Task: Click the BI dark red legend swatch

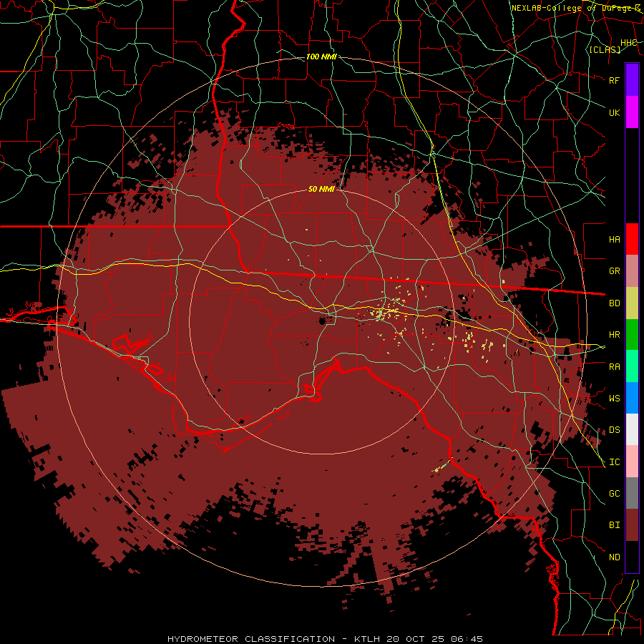Action: (x=632, y=525)
